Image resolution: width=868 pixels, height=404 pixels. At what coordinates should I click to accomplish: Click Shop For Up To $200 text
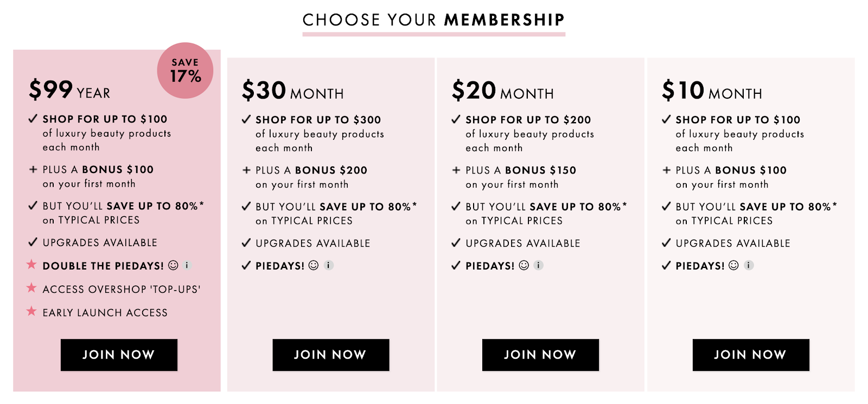pos(528,120)
